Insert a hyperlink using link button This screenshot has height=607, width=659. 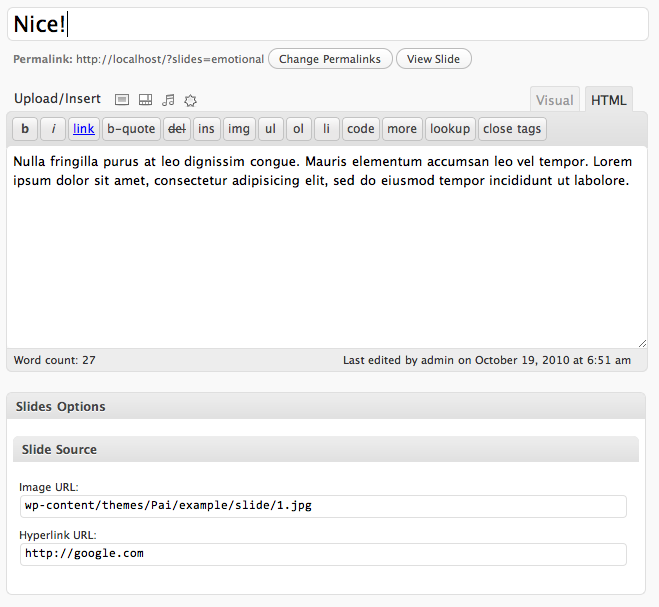84,129
